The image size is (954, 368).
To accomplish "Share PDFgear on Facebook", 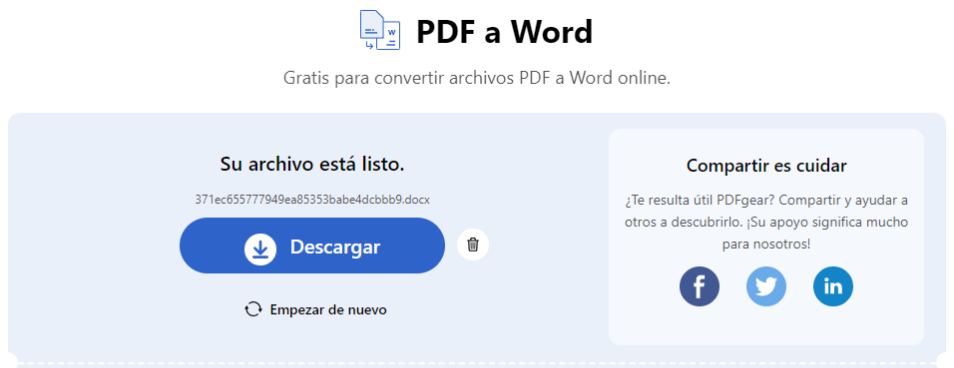I will [x=699, y=286].
